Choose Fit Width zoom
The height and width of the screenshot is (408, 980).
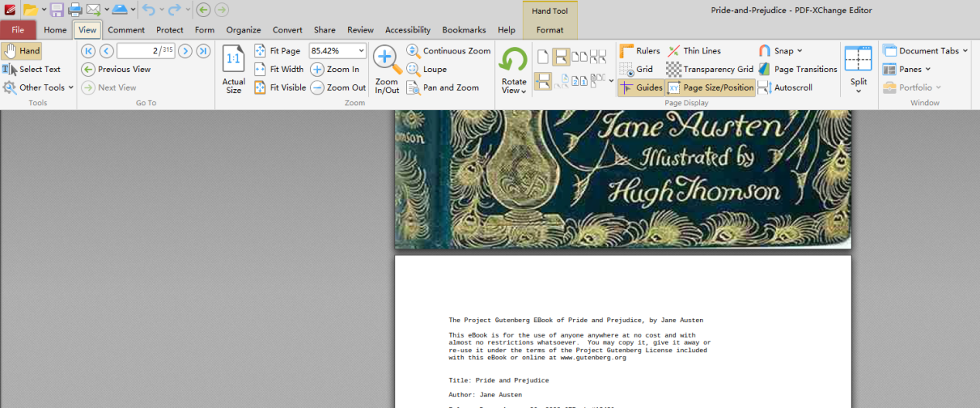tap(279, 69)
